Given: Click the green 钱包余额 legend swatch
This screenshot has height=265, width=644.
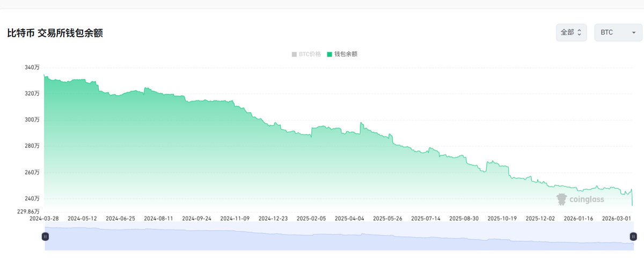Looking at the screenshot, I should tap(330, 54).
